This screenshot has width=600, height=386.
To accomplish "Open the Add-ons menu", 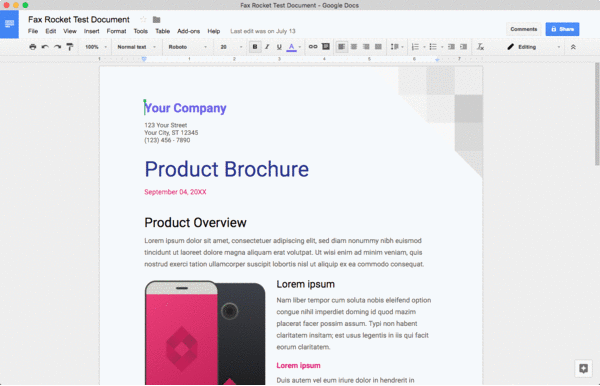I will coord(188,31).
